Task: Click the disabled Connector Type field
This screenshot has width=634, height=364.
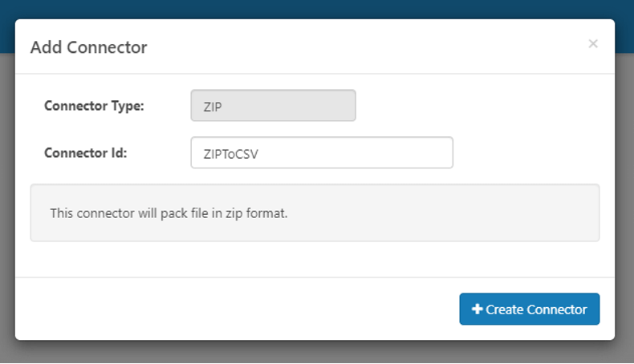Action: [273, 105]
